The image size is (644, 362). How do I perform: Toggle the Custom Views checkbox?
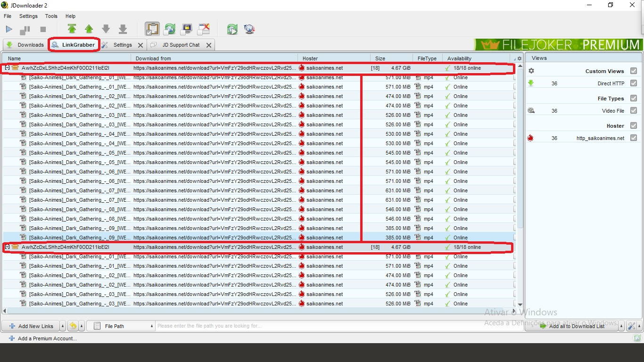[x=633, y=71]
